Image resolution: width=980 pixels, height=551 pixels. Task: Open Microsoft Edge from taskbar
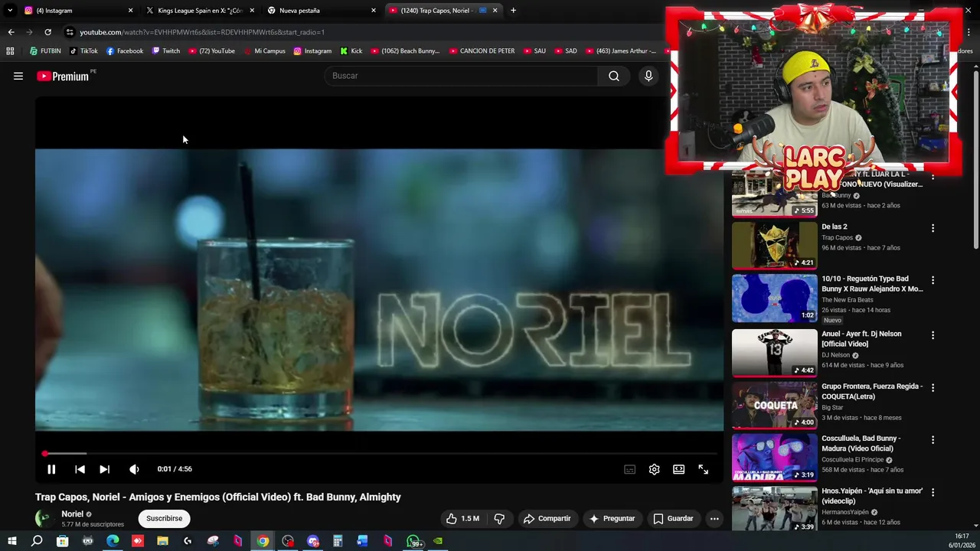tap(113, 541)
